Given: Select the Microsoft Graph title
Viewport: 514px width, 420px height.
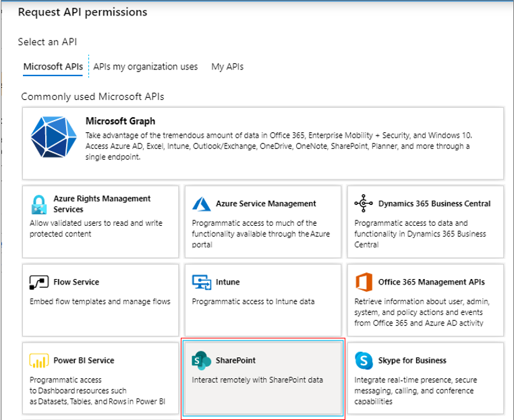Looking at the screenshot, I should tap(120, 121).
